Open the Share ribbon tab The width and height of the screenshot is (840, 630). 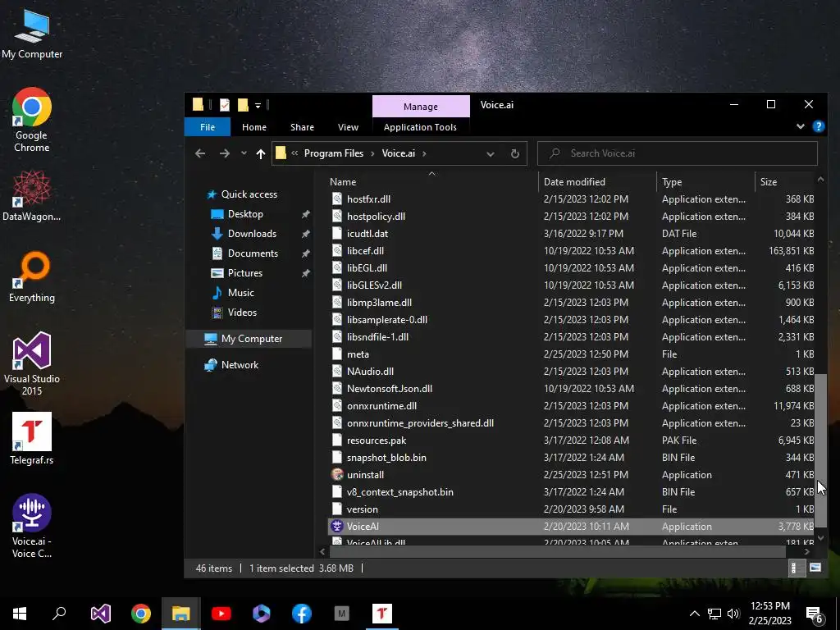point(302,127)
